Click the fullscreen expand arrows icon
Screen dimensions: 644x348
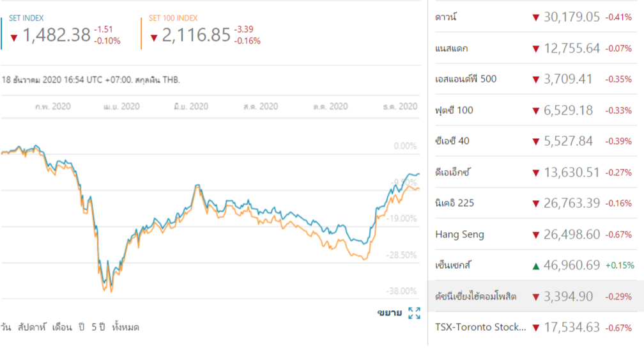pos(414,313)
